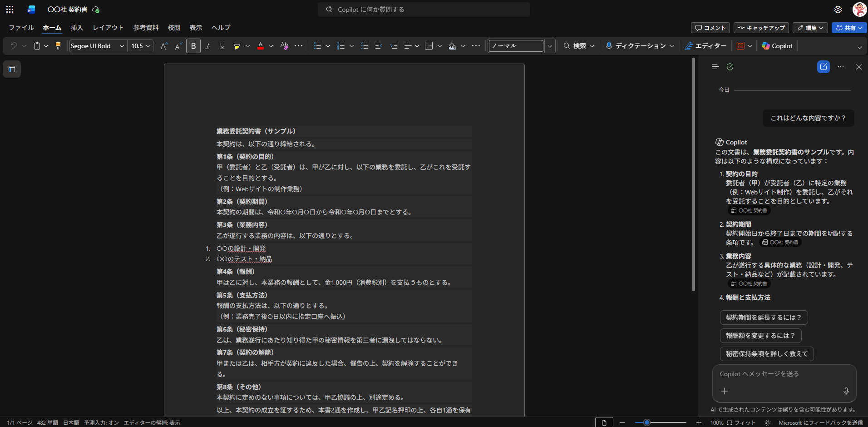This screenshot has width=868, height=427.
Task: Click the microphone icon in Copilot input
Action: coord(846,391)
